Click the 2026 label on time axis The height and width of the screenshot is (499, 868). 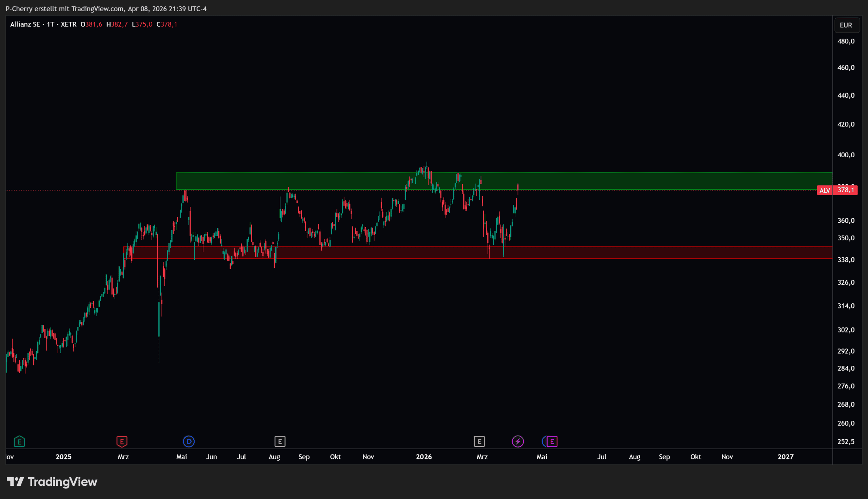click(423, 457)
